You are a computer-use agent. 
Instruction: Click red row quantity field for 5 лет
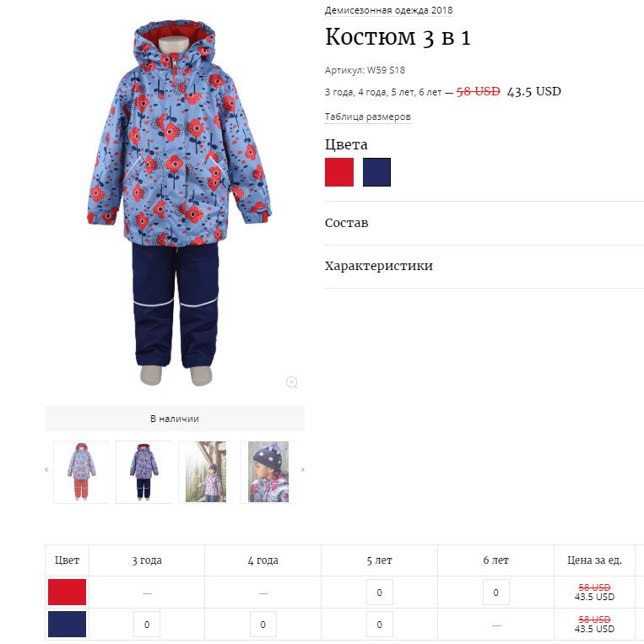pos(380,593)
